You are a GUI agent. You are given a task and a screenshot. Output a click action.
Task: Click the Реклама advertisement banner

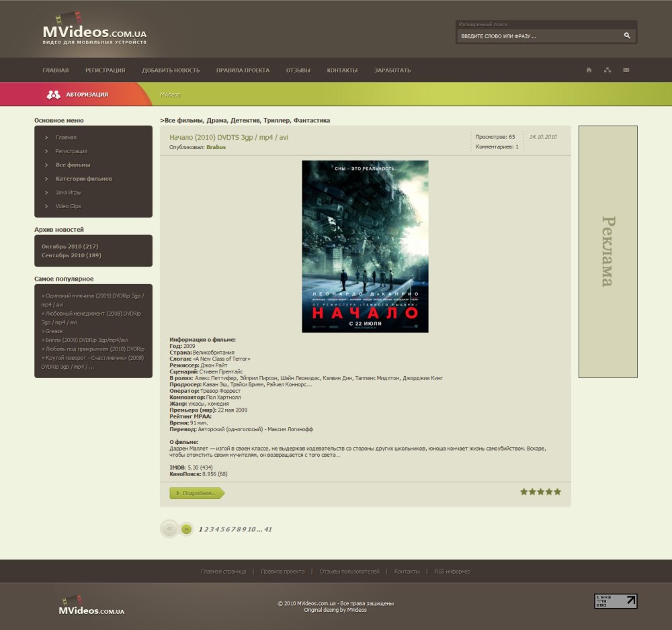point(607,251)
